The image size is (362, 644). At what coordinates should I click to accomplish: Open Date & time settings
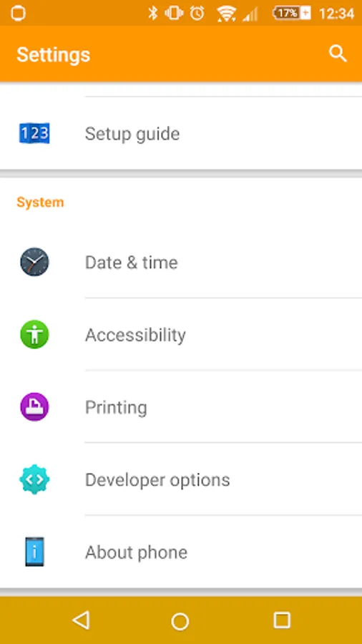click(181, 262)
